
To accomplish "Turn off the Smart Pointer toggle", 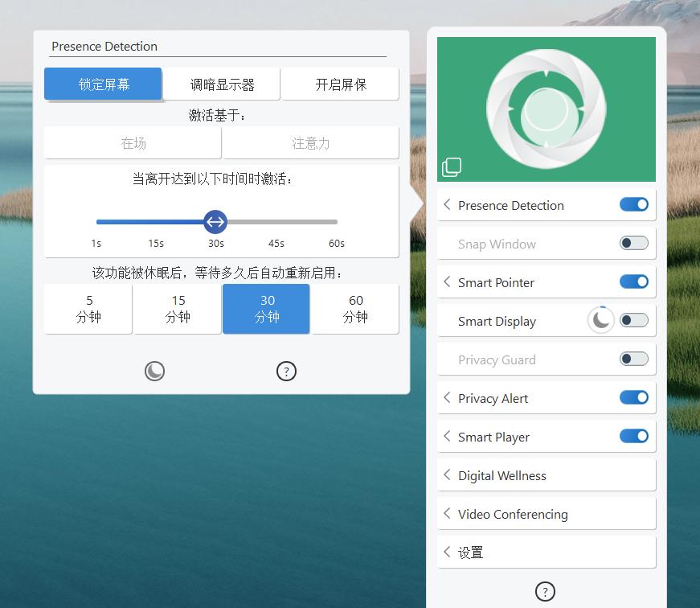I will (x=634, y=281).
